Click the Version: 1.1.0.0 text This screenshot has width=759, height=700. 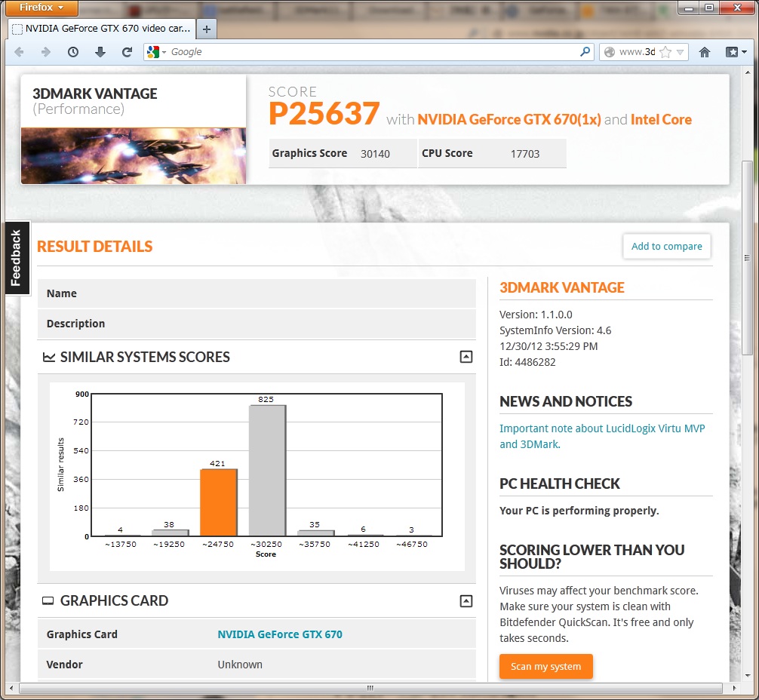point(536,315)
